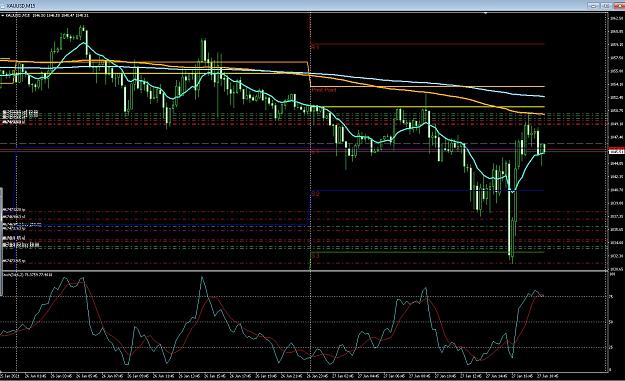This screenshot has height=381, width=625.
Task: Click the XAUUSD,M15 window title text
Action: [21, 6]
